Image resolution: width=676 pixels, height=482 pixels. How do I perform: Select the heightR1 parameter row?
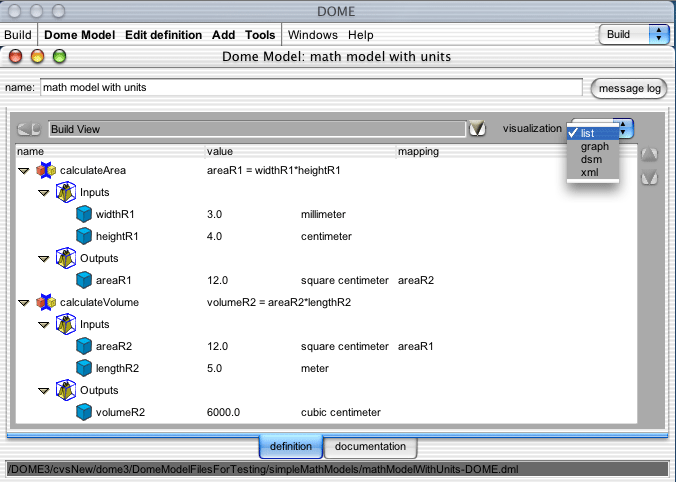coord(326,236)
